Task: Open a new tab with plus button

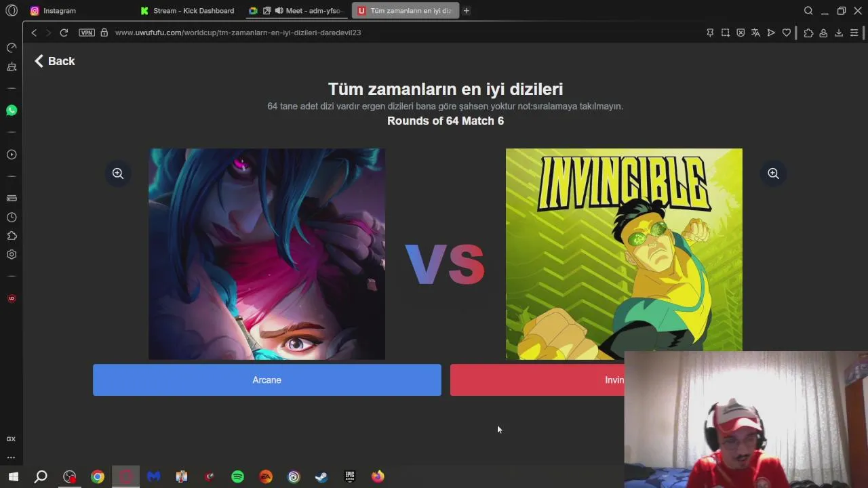Action: tap(467, 10)
